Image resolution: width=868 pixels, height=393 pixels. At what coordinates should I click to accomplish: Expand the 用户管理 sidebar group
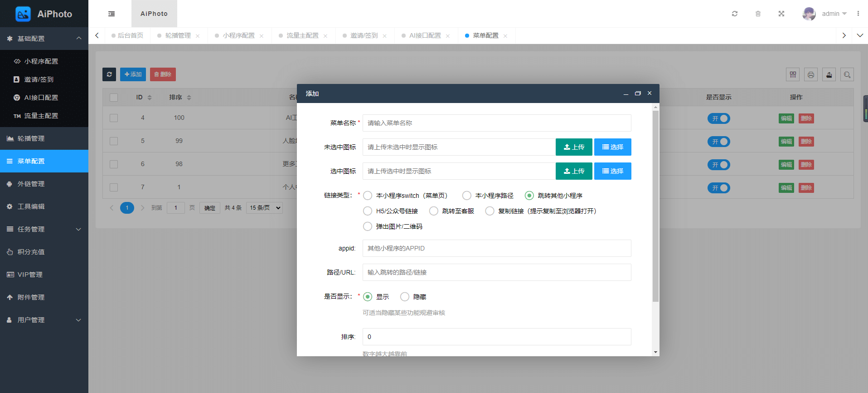coord(44,320)
